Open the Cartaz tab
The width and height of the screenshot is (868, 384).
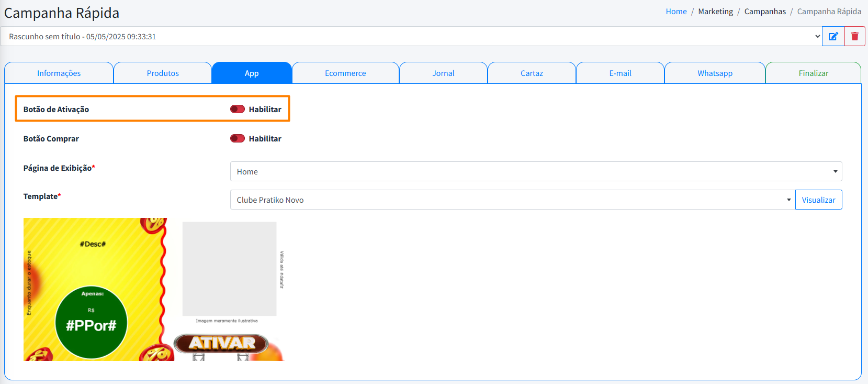(x=532, y=73)
